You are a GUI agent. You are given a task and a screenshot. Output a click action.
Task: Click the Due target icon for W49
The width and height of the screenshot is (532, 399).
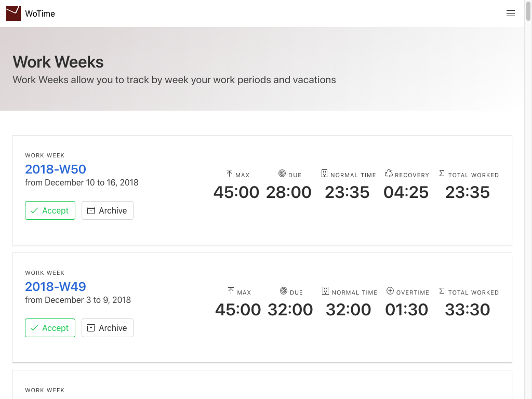[x=284, y=291]
